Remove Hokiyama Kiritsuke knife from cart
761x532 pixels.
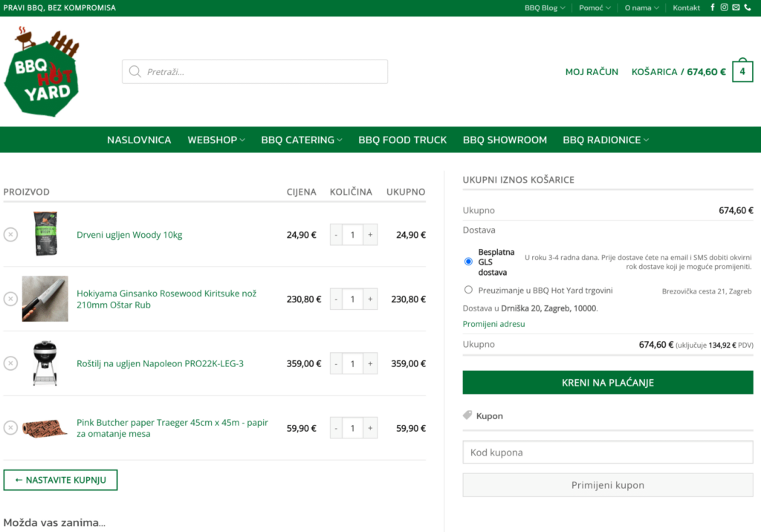click(10, 299)
